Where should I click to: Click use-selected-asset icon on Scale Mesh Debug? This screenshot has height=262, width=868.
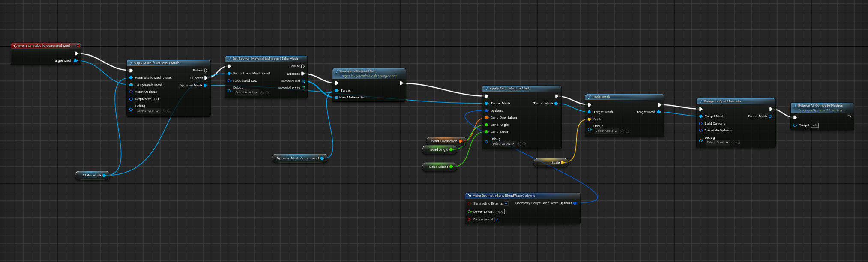point(622,131)
